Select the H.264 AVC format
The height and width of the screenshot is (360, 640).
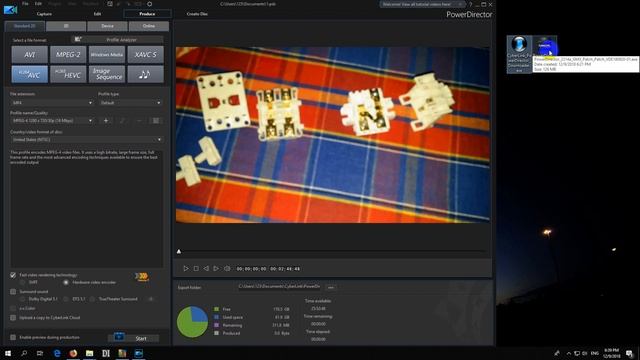(x=29, y=74)
